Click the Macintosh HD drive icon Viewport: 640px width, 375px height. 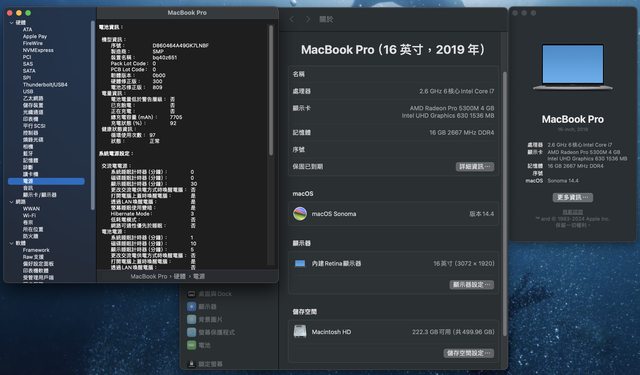pos(300,332)
